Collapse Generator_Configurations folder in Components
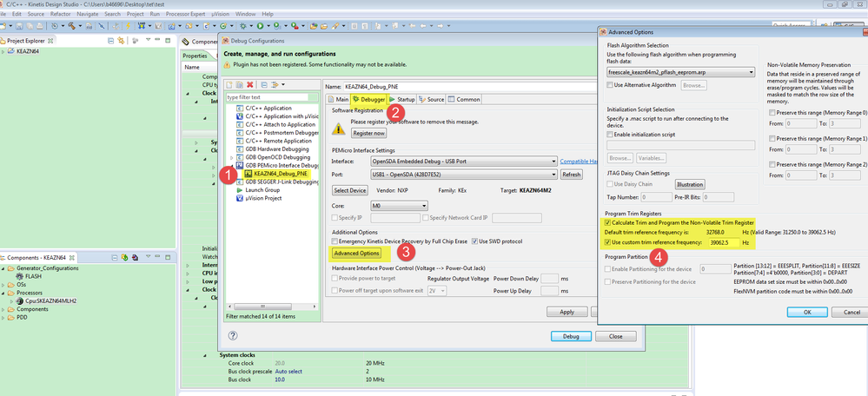Viewport: 868px width, 396px height. (x=3, y=268)
